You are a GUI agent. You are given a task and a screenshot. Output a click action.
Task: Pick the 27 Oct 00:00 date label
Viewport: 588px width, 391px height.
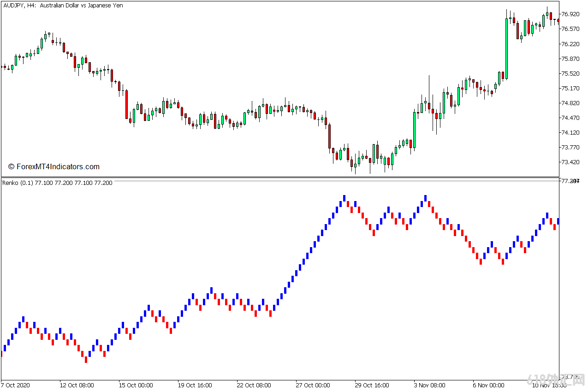[x=313, y=385]
